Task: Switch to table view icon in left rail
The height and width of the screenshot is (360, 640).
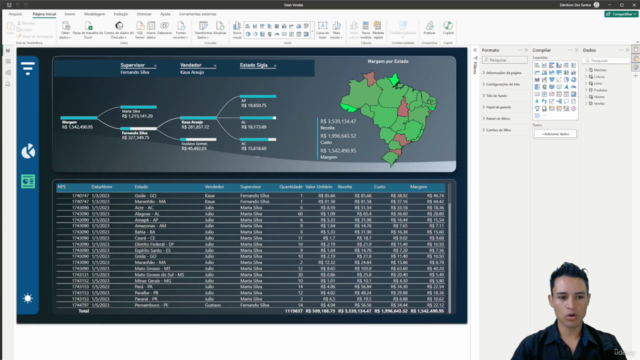Action: [8, 61]
